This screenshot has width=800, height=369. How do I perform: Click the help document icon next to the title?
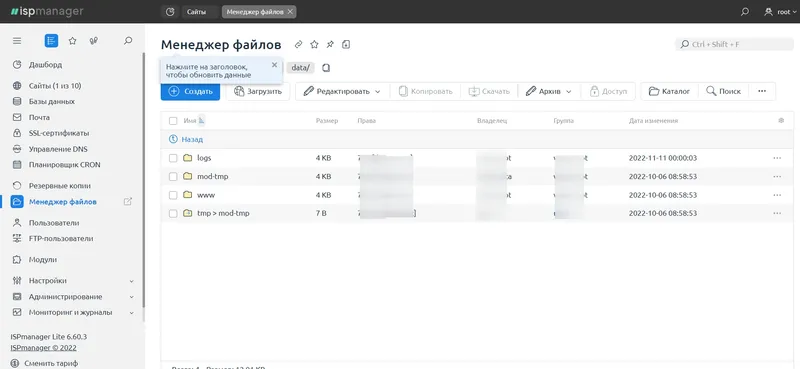click(346, 44)
